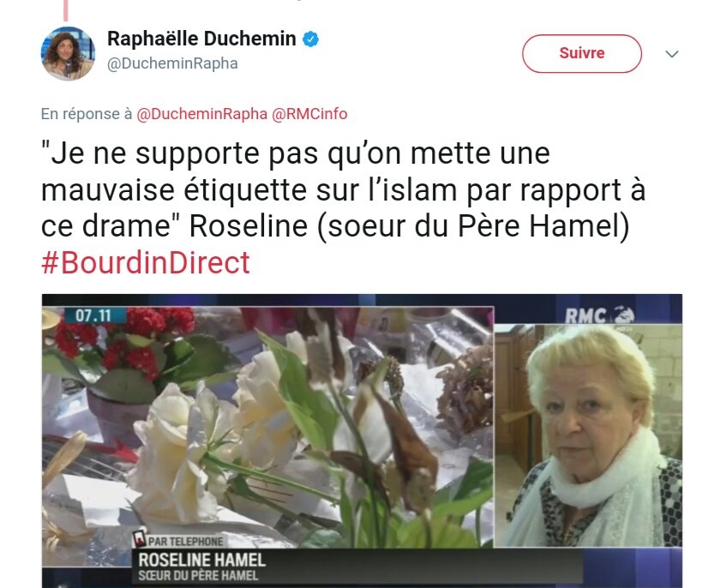Click the blue verified badge
The image size is (714, 588).
click(x=310, y=39)
